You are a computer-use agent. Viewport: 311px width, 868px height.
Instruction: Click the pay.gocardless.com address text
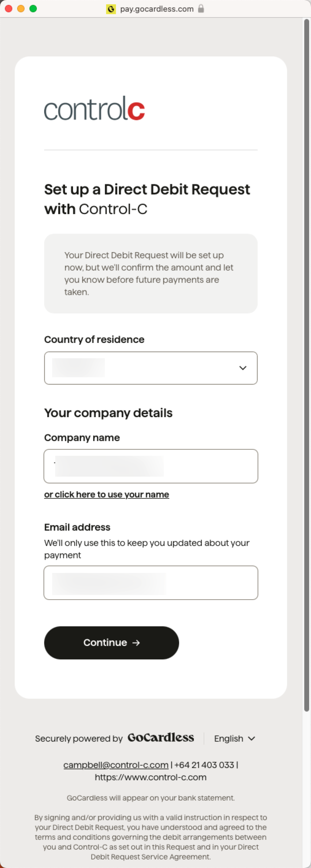click(157, 9)
